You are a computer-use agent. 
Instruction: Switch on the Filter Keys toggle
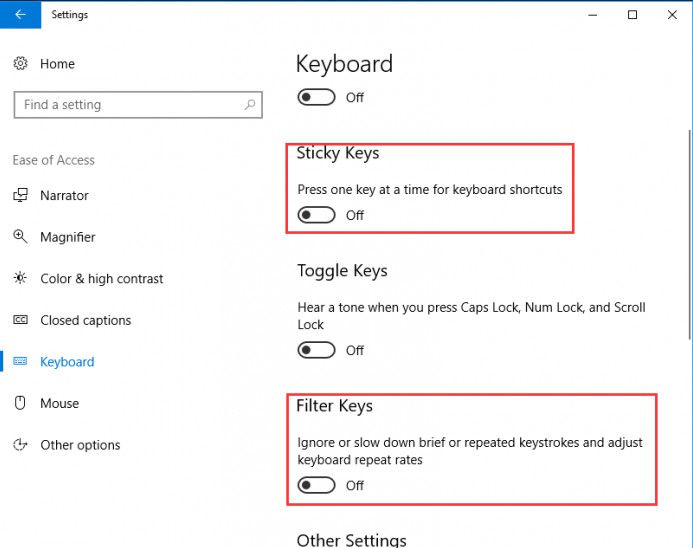pos(316,485)
